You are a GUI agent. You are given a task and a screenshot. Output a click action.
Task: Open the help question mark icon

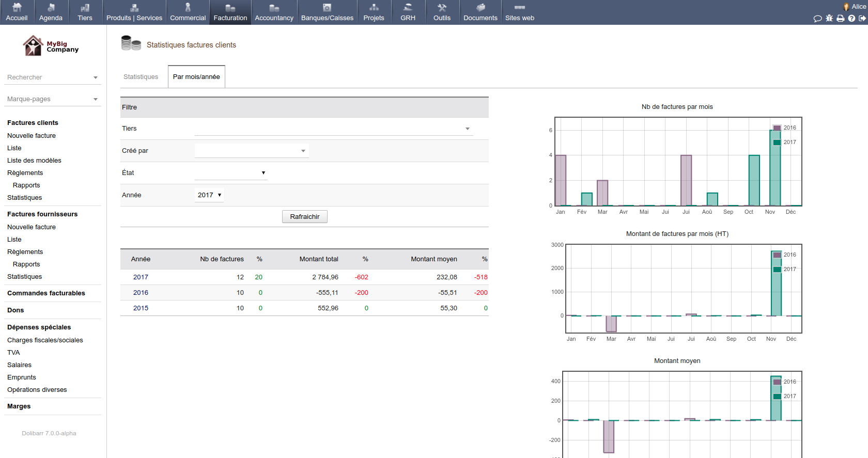tap(851, 19)
